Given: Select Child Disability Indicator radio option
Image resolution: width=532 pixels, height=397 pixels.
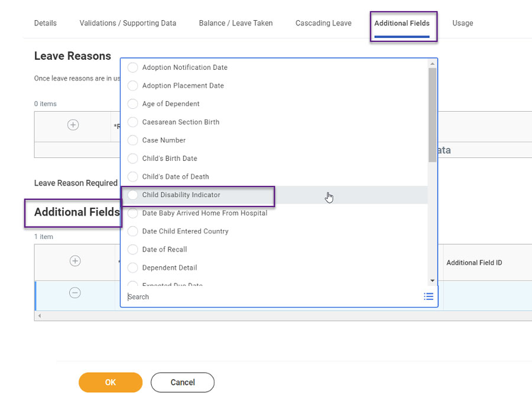Looking at the screenshot, I should [132, 195].
